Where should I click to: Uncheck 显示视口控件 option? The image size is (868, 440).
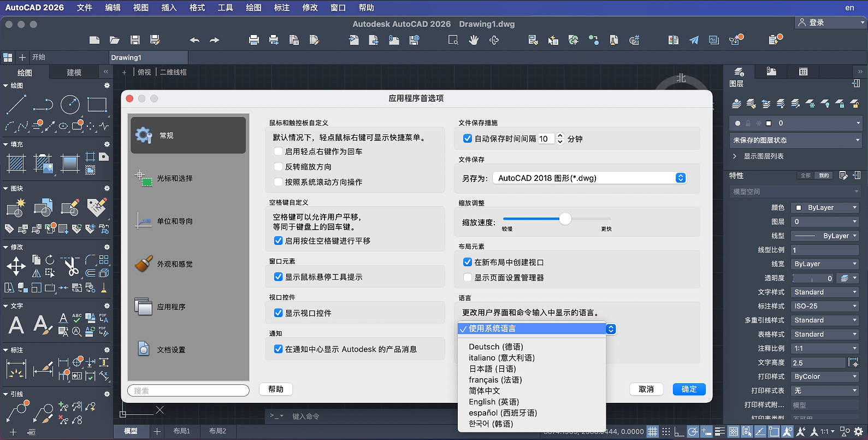pos(279,313)
